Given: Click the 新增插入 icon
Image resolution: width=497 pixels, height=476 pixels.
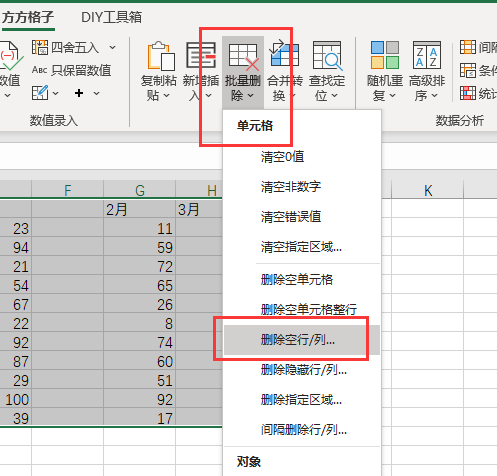Looking at the screenshot, I should point(201,55).
